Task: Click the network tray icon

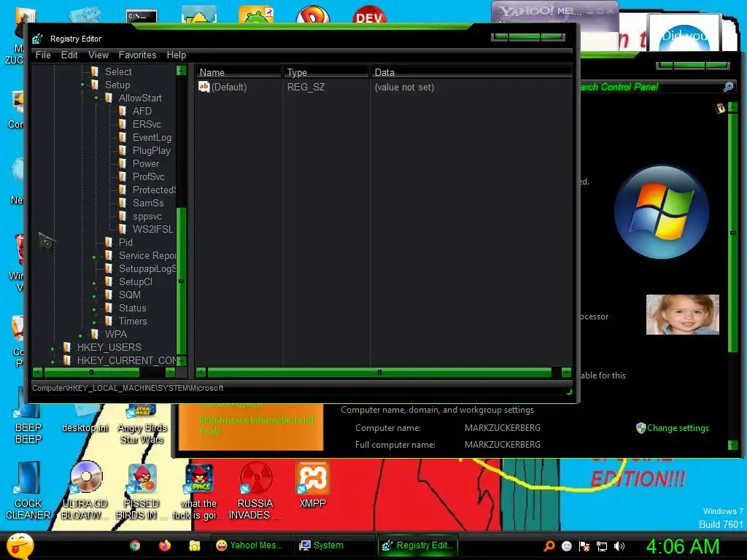Action: 602,546
